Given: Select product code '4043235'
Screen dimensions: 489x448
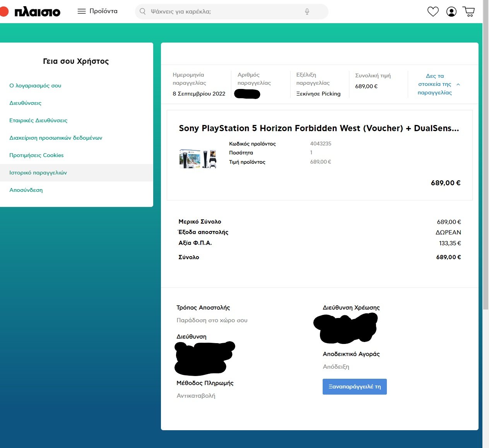Looking at the screenshot, I should 321,144.
